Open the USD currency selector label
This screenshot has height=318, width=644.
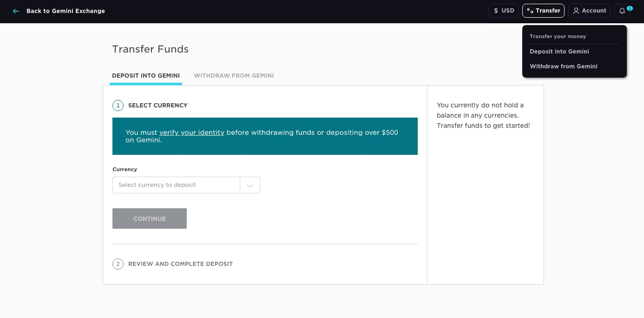coord(508,11)
